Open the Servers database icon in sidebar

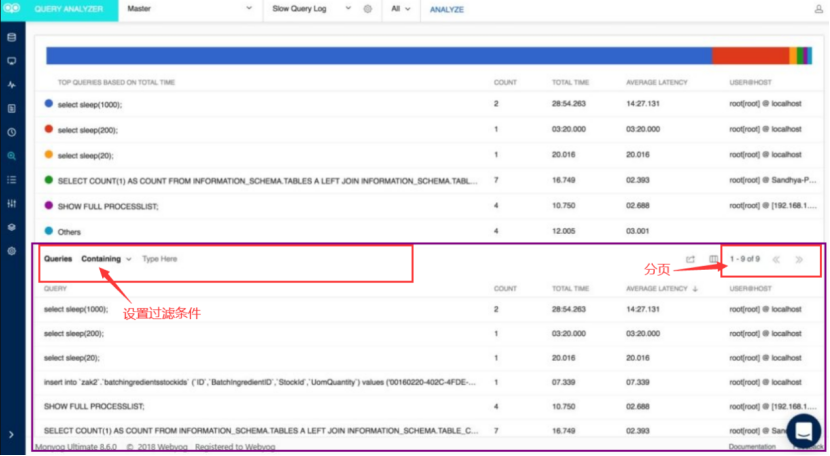pyautogui.click(x=11, y=38)
